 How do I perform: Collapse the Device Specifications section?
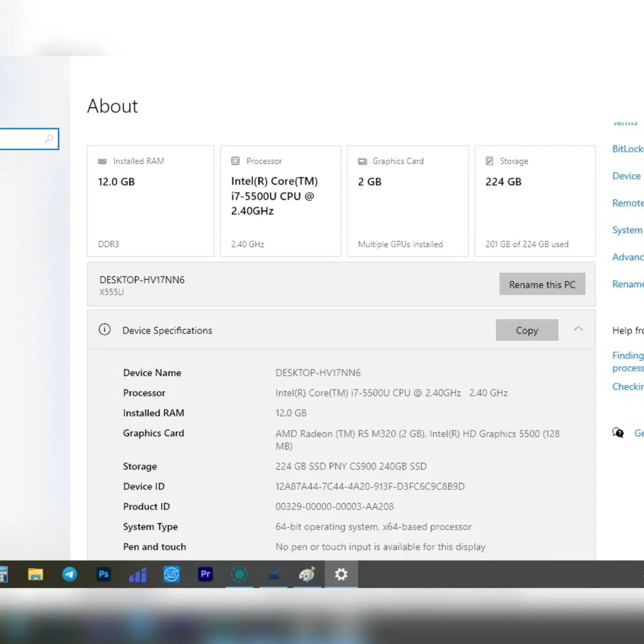coord(578,329)
